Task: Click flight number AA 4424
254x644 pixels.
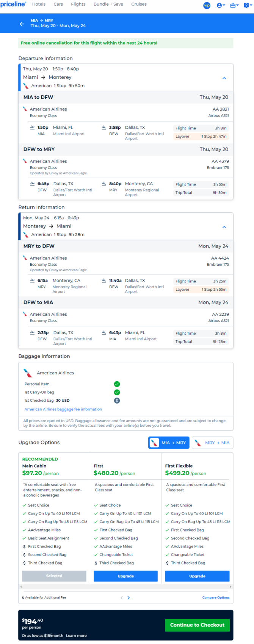Action: tap(220, 258)
